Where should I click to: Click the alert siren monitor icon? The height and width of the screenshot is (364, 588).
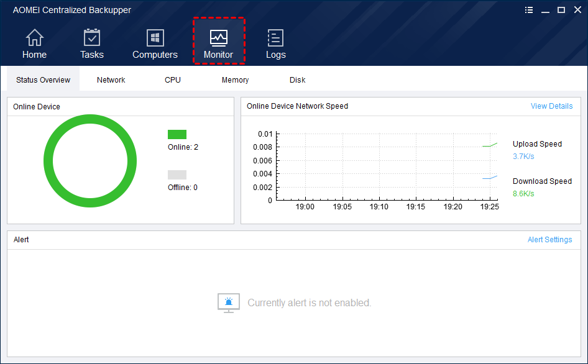tap(228, 303)
